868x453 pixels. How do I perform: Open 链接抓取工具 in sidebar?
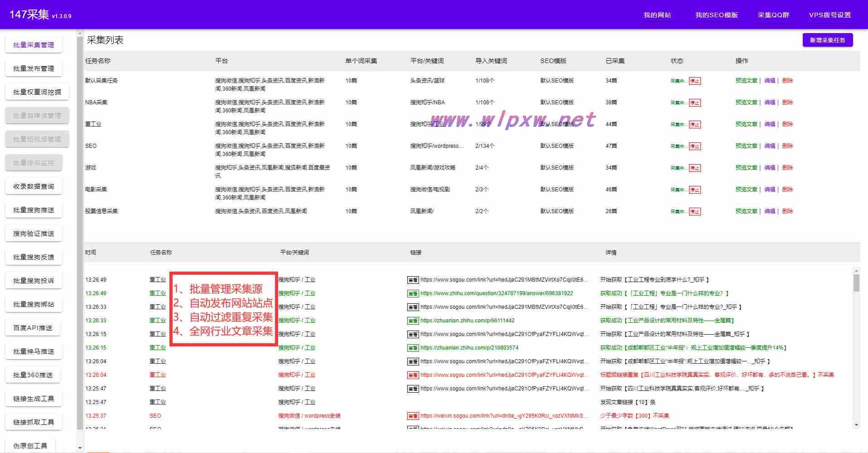(x=34, y=422)
